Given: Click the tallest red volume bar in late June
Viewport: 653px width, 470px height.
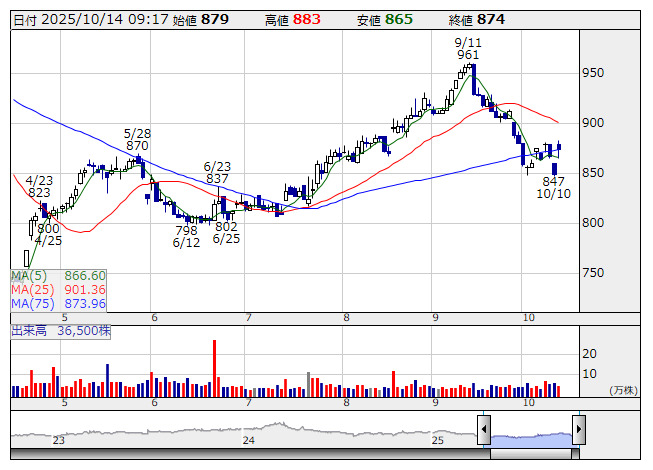Looking at the screenshot, I should 214,368.
